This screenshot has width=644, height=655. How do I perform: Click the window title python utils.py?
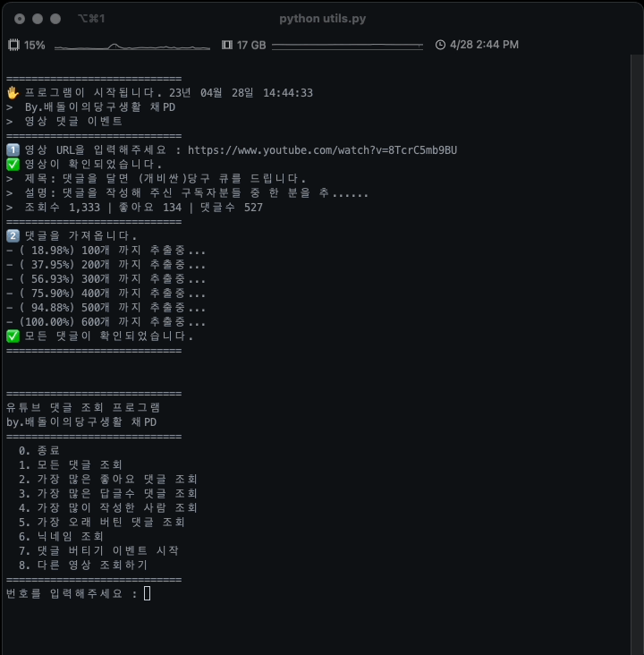(322, 18)
